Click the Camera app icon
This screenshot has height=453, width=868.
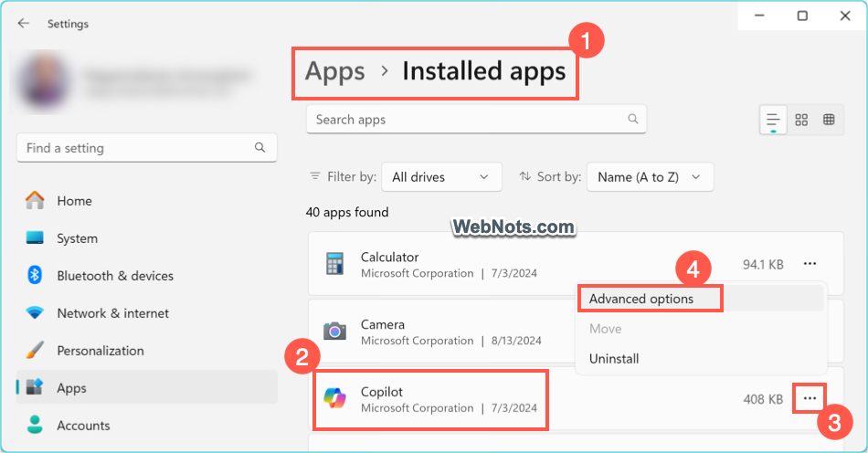click(334, 331)
